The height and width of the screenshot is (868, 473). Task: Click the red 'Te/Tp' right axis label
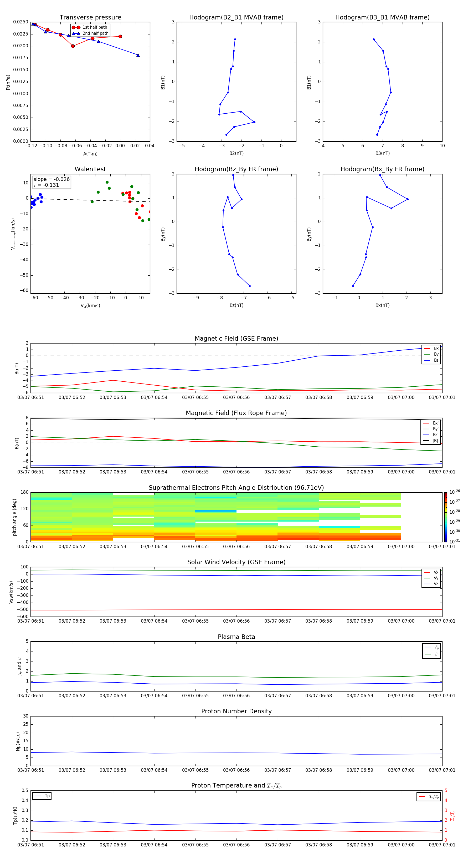click(453, 815)
